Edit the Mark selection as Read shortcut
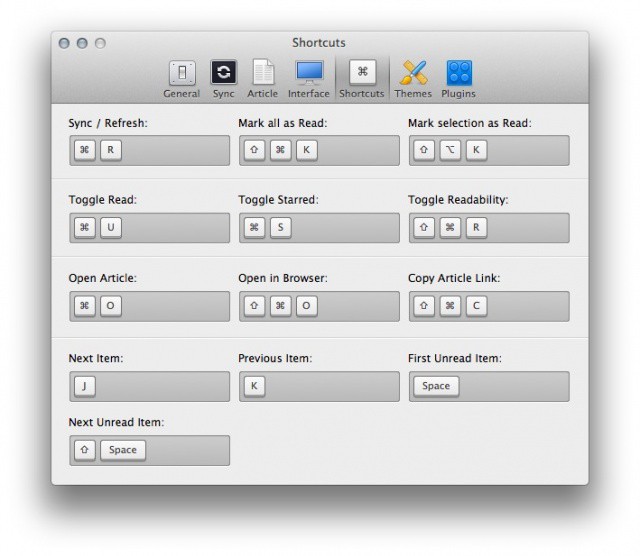Viewport: 640px width, 556px height. (x=489, y=150)
